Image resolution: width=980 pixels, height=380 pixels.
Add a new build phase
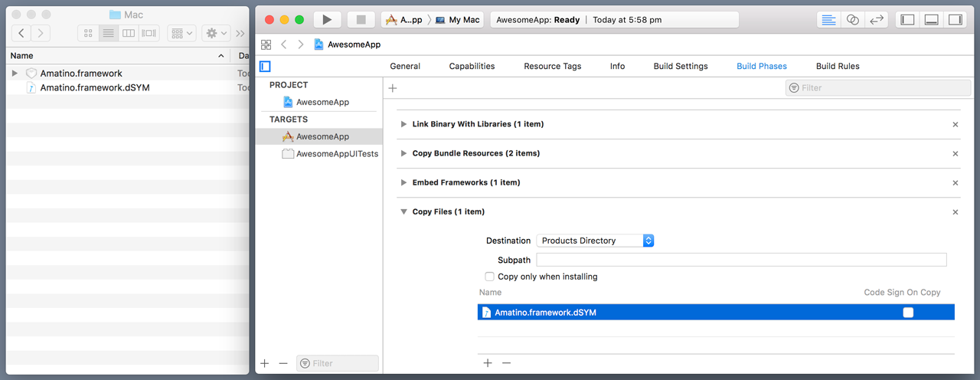(x=393, y=88)
